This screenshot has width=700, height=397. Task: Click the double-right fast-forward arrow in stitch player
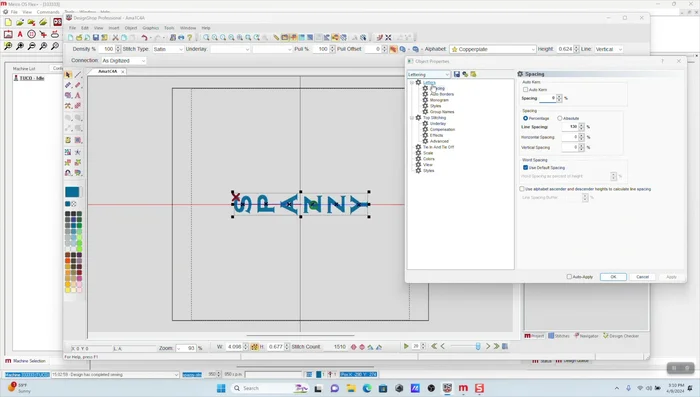pos(496,346)
